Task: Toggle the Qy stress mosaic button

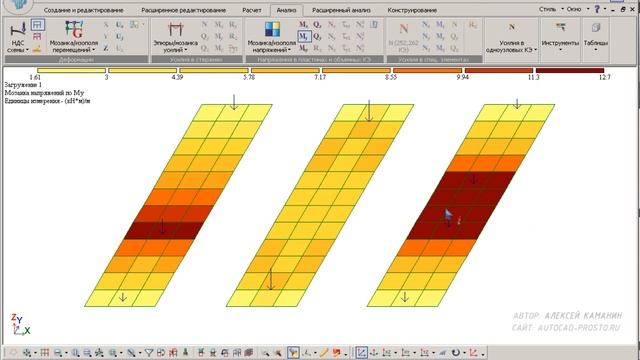Action: coord(318,36)
